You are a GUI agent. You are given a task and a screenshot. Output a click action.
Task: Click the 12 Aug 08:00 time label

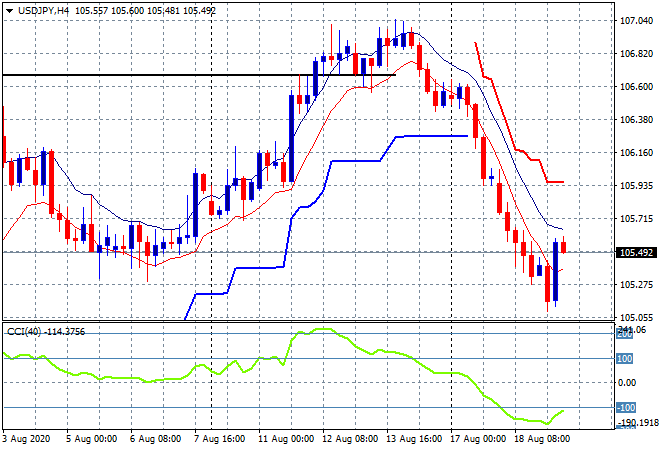(x=350, y=439)
